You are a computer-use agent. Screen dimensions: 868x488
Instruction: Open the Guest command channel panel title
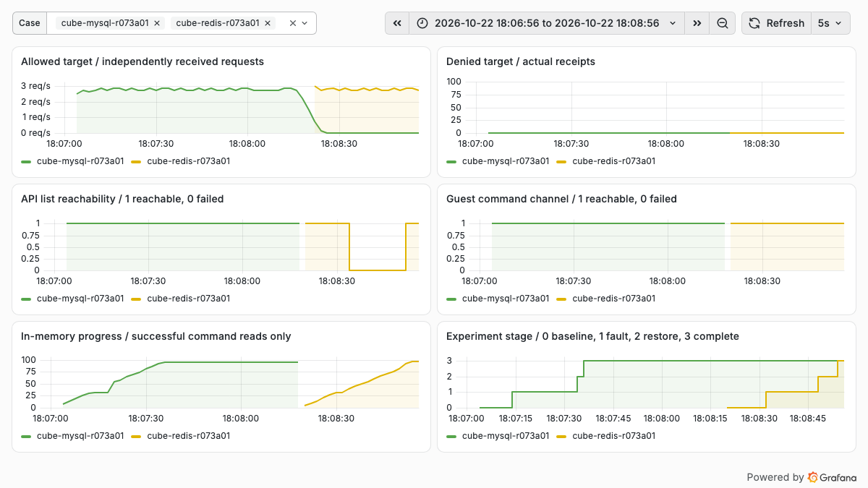pyautogui.click(x=561, y=199)
